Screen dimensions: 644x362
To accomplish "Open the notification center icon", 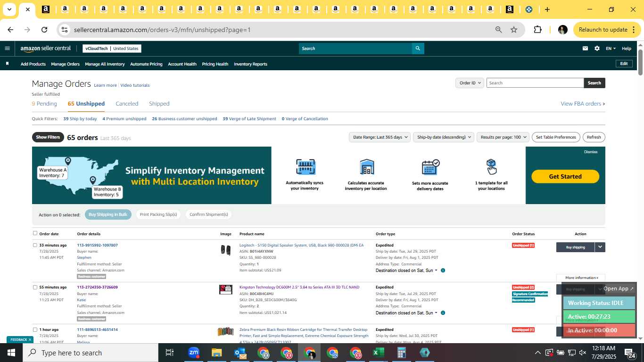I will pos(630,353).
